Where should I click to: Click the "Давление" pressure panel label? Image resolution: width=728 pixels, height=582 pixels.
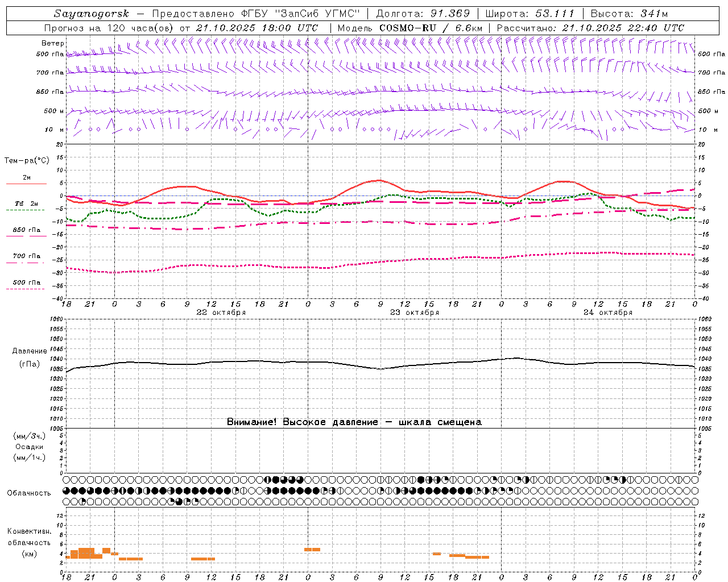tap(30, 351)
